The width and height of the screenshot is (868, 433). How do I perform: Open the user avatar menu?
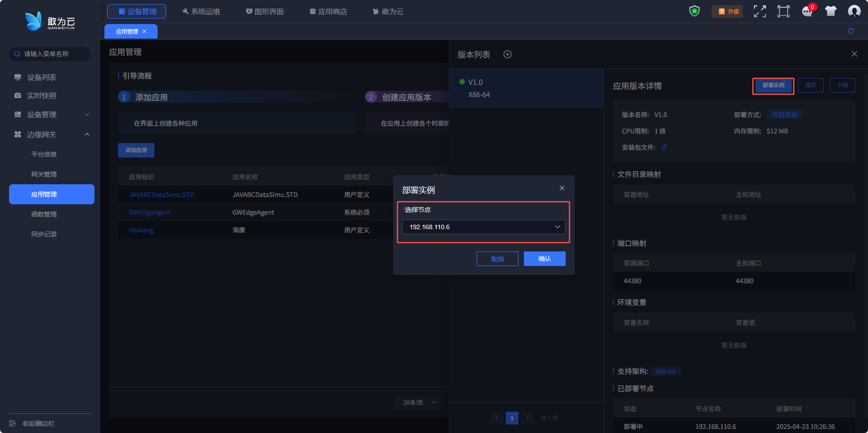coord(854,11)
